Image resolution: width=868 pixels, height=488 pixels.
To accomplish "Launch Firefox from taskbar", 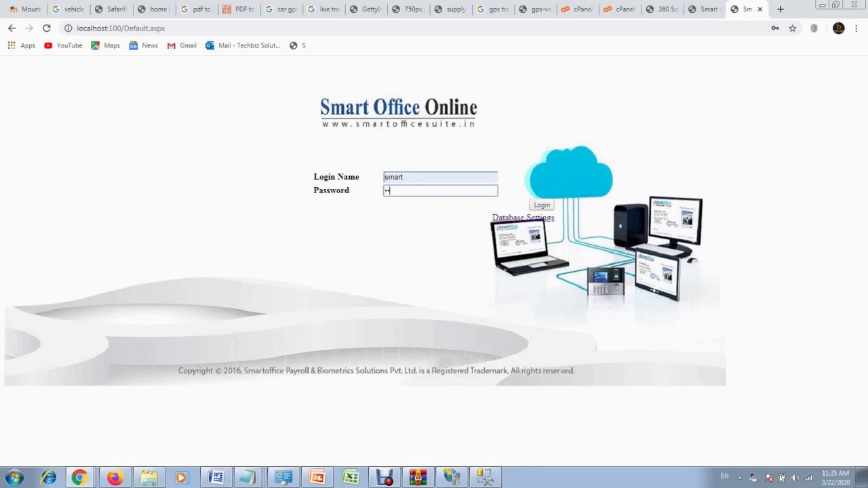I will (x=114, y=477).
